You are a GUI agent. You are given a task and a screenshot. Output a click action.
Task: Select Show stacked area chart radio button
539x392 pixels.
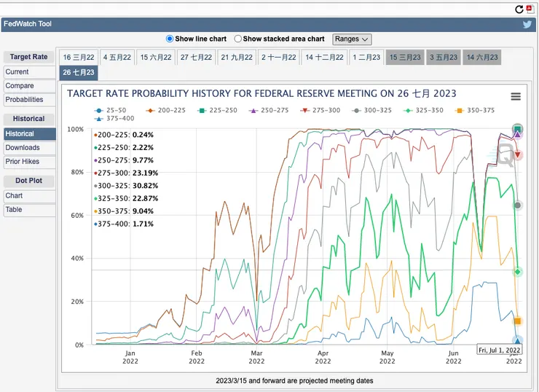click(x=237, y=39)
